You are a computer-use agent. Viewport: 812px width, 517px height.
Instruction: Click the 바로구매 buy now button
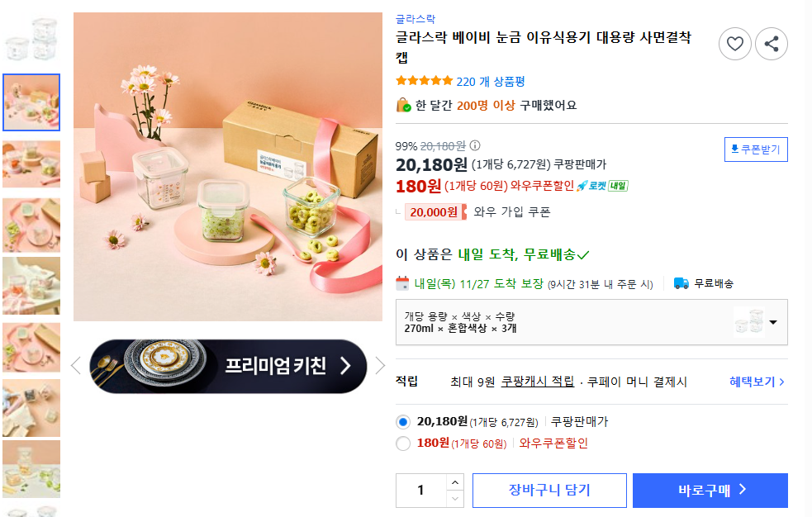(710, 491)
